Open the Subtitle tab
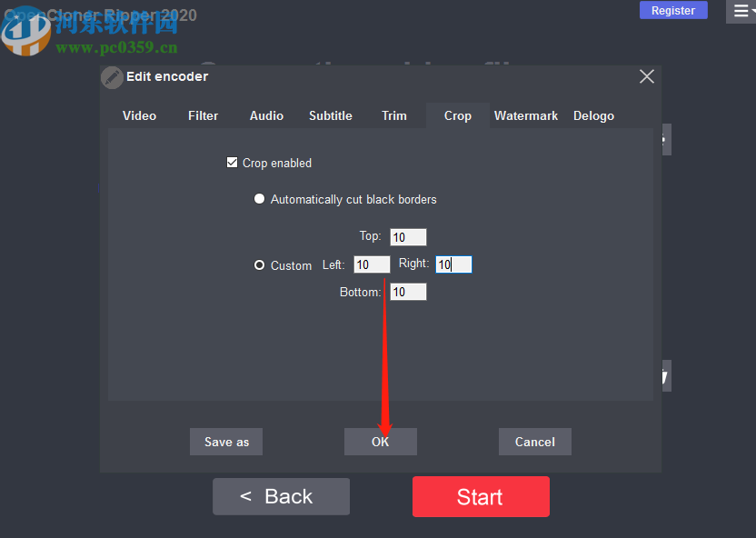This screenshot has width=756, height=538. (x=330, y=115)
